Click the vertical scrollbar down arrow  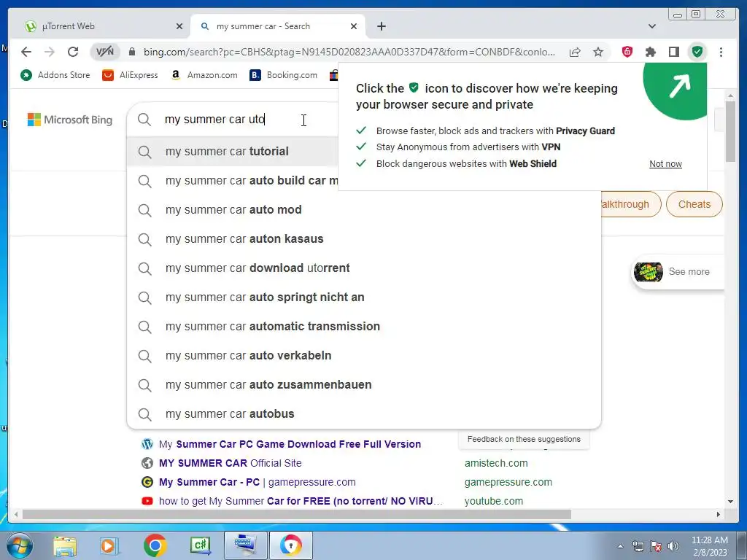[730, 502]
